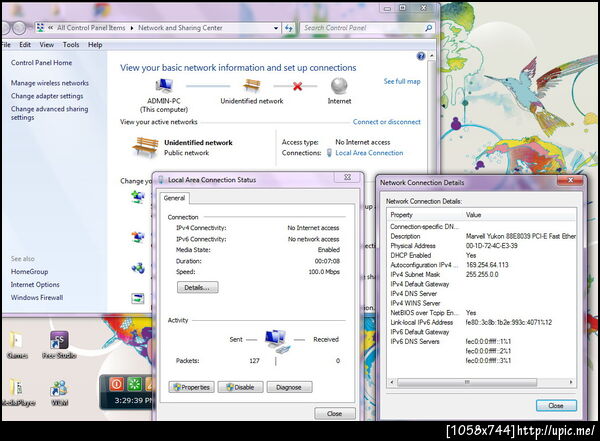Image resolution: width=600 pixels, height=441 pixels.
Task: Click the ADMIN-PC computer icon
Action: pos(164,86)
